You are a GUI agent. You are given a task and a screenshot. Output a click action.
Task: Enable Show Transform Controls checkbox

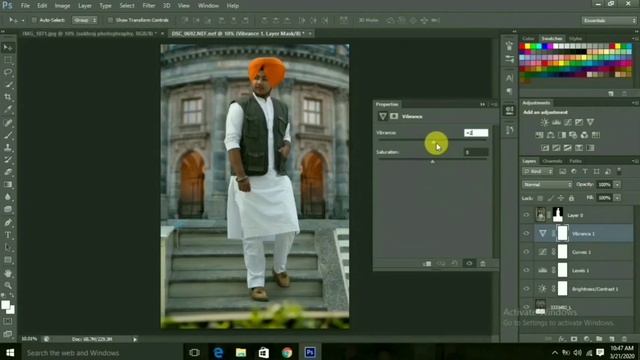110,20
